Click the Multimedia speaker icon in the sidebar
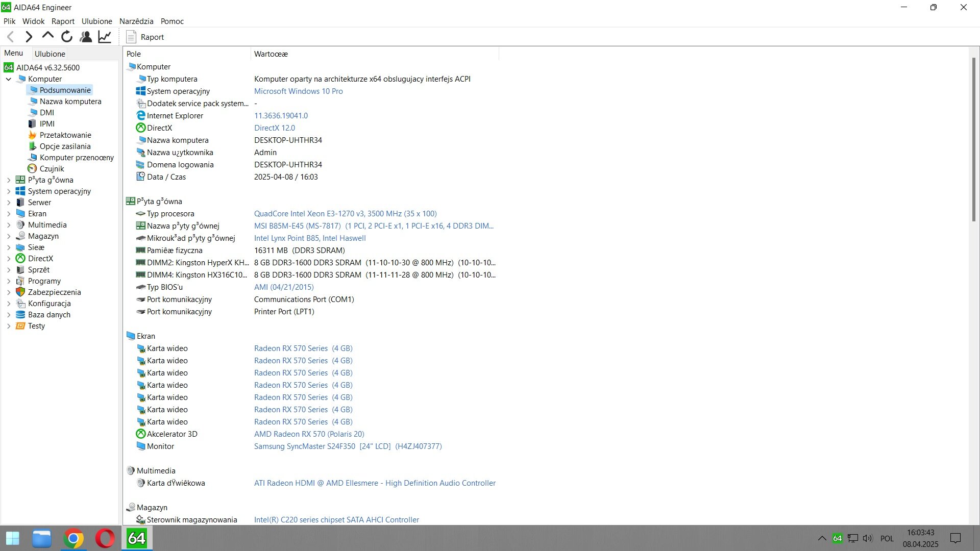 (x=20, y=224)
